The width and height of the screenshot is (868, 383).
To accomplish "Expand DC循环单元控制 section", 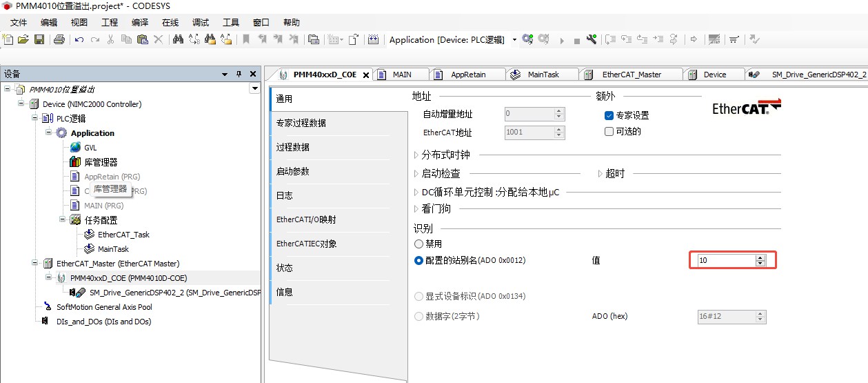I will coord(416,192).
